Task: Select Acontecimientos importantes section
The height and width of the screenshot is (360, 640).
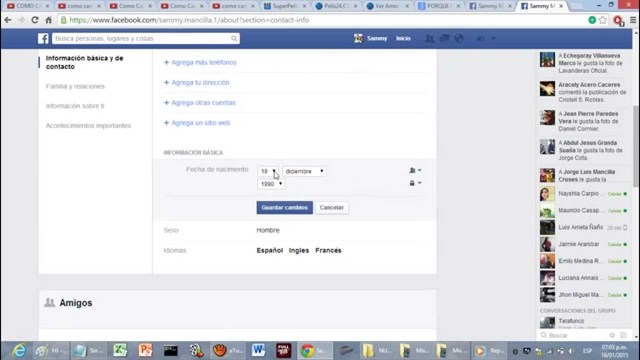Action: [x=89, y=125]
